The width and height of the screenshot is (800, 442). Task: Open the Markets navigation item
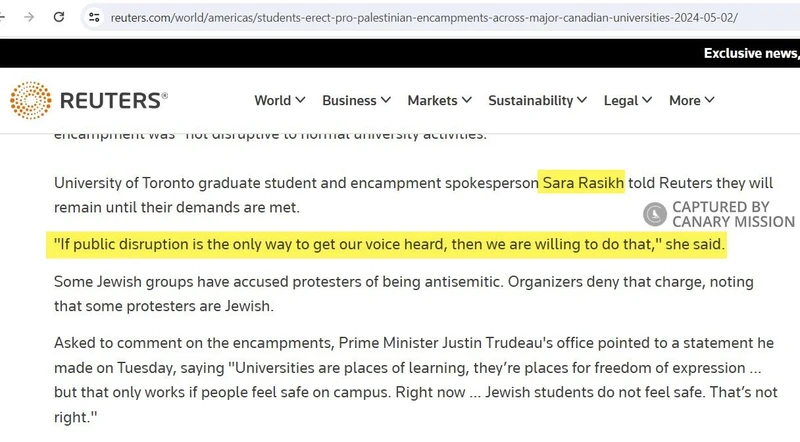pos(432,101)
